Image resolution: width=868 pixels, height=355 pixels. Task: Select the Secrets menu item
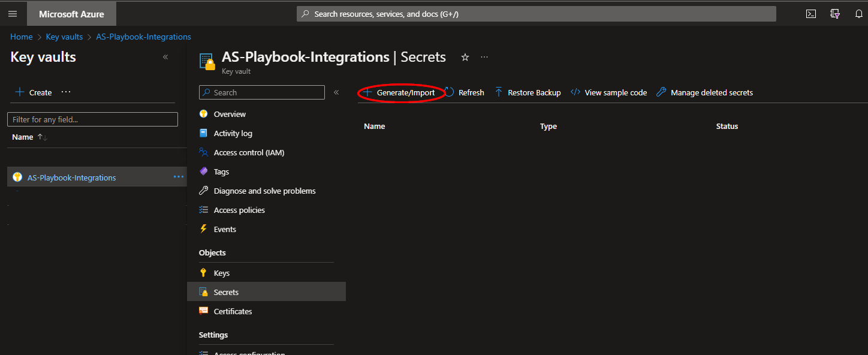click(x=266, y=292)
